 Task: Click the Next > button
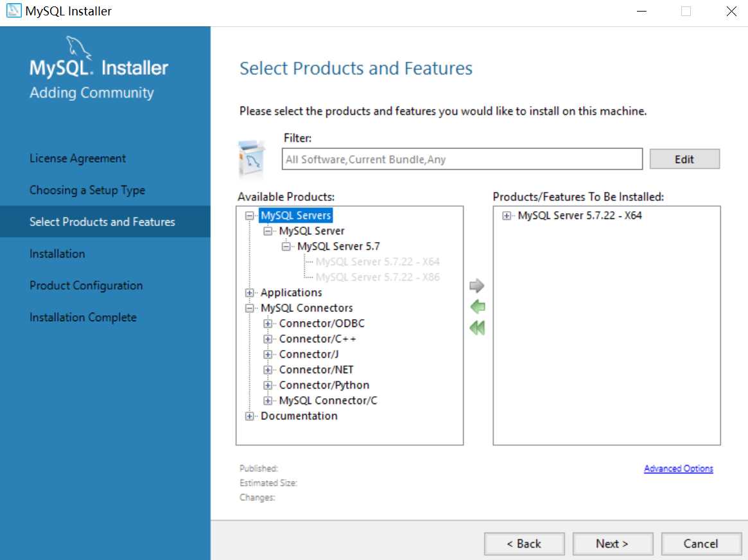click(x=613, y=544)
